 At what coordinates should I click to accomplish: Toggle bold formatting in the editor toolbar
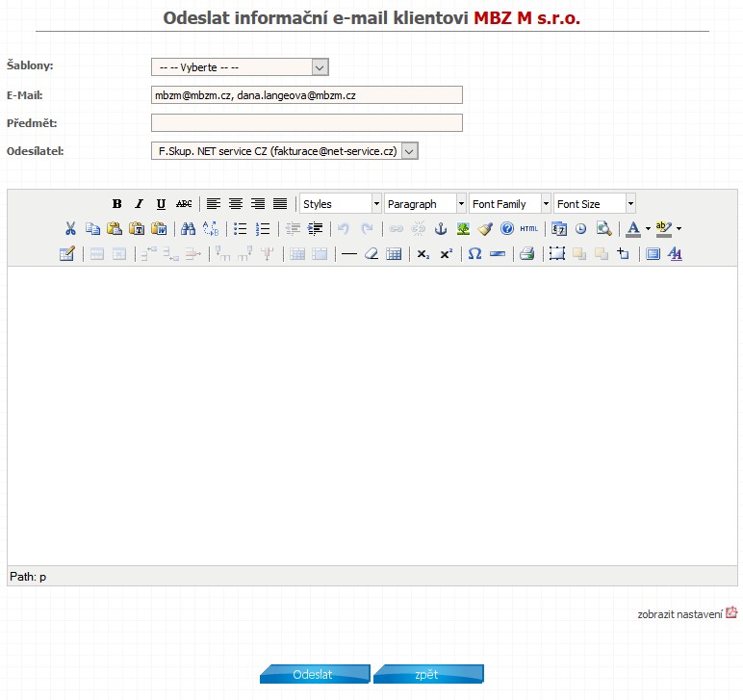pyautogui.click(x=116, y=204)
